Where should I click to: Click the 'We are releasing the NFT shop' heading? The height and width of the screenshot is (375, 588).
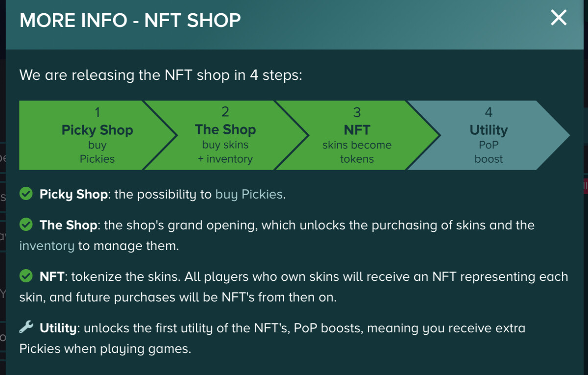click(x=161, y=75)
